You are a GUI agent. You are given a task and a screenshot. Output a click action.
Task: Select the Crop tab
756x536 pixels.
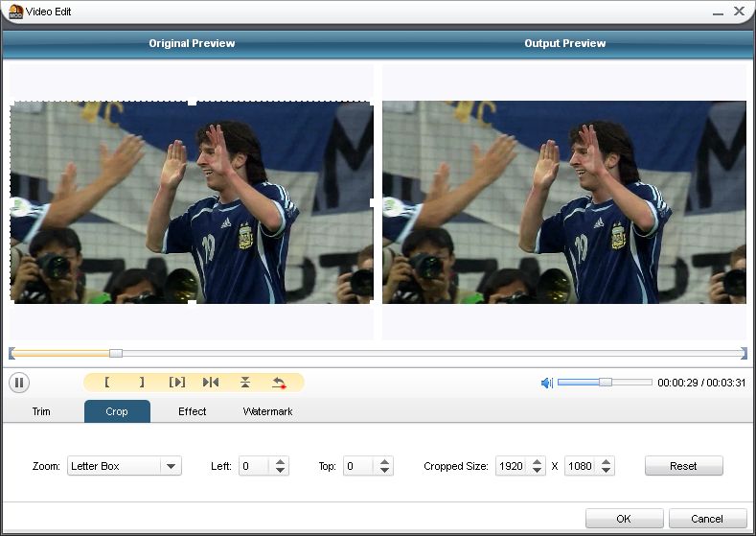tap(117, 411)
